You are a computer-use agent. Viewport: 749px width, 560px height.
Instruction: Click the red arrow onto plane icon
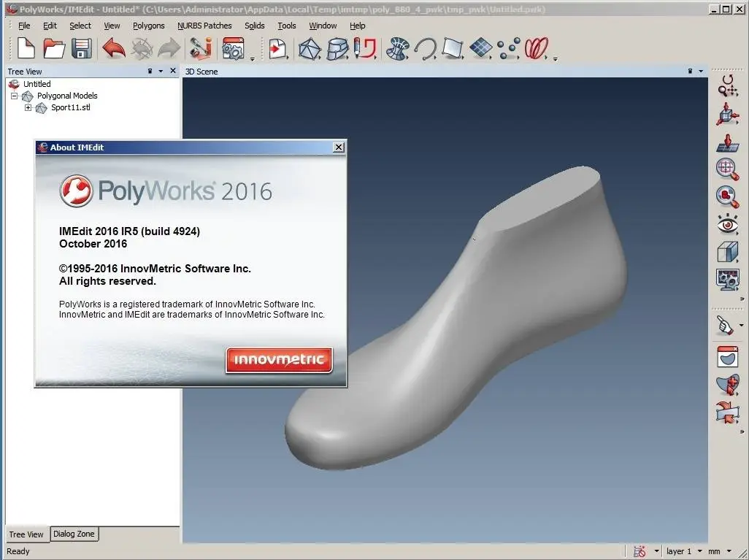(728, 143)
